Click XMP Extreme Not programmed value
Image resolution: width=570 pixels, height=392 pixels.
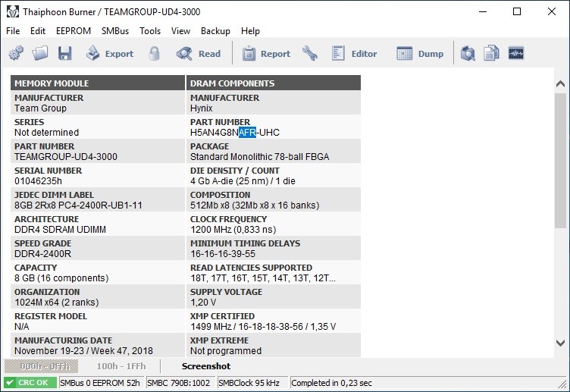point(226,351)
